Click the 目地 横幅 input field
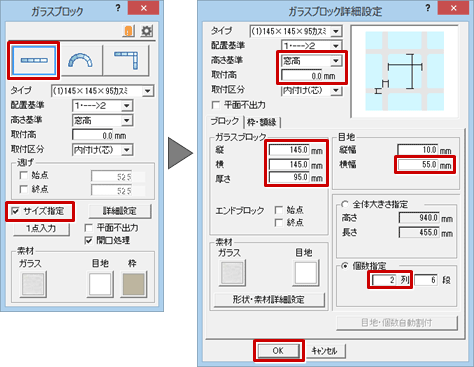474x367 pixels. pos(418,165)
